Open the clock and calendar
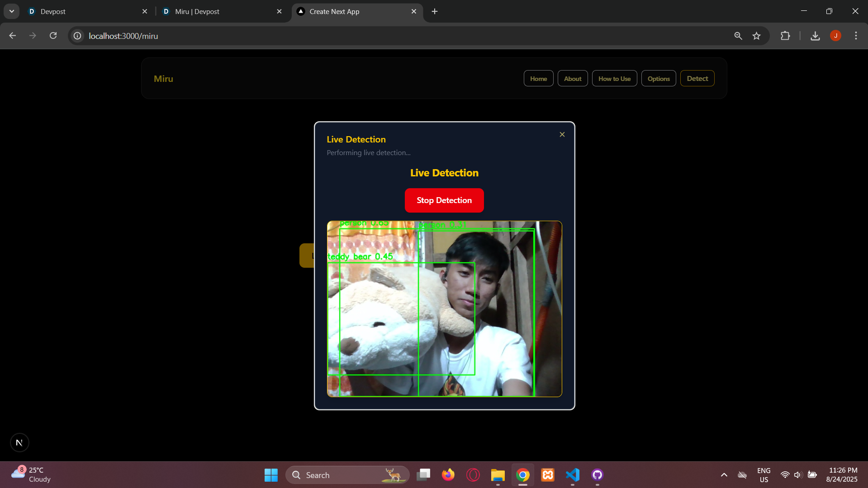Image resolution: width=868 pixels, height=488 pixels. [842, 475]
